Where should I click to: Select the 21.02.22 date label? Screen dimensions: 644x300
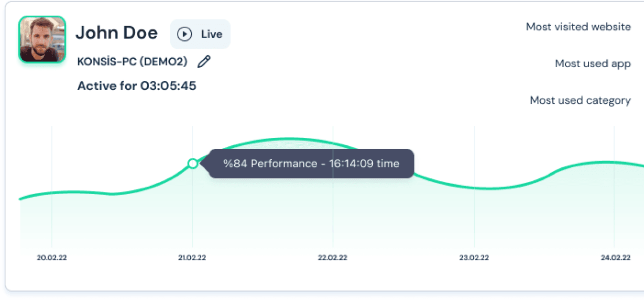(x=192, y=258)
